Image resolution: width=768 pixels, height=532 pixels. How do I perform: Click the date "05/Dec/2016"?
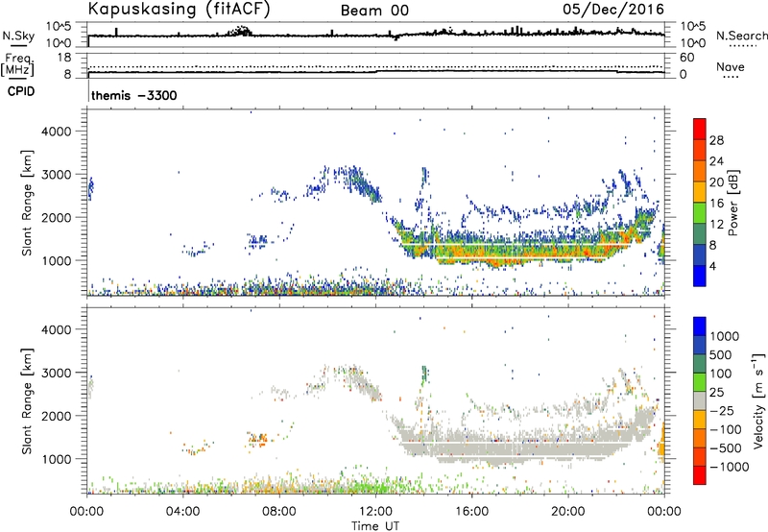[x=613, y=9]
